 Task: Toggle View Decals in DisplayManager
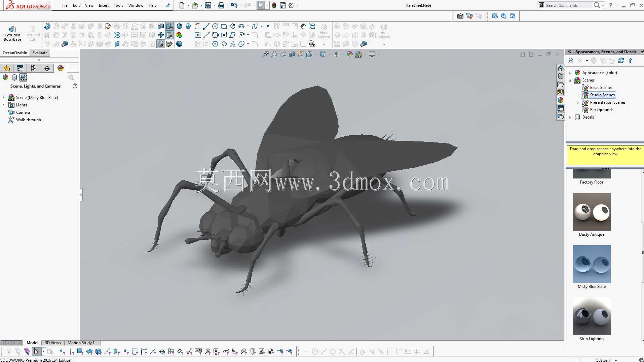click(x=14, y=77)
